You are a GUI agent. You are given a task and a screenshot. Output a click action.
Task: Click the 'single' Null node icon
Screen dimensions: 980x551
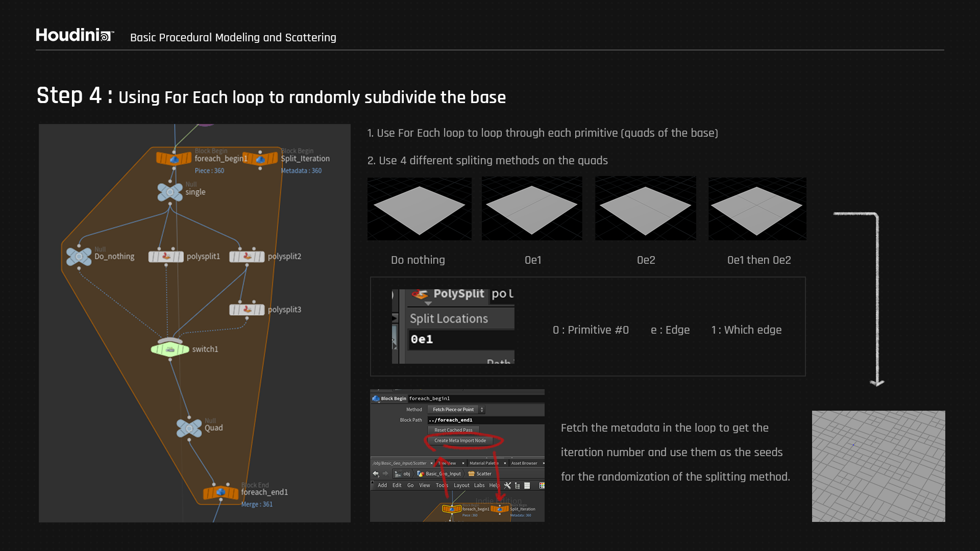[170, 192]
